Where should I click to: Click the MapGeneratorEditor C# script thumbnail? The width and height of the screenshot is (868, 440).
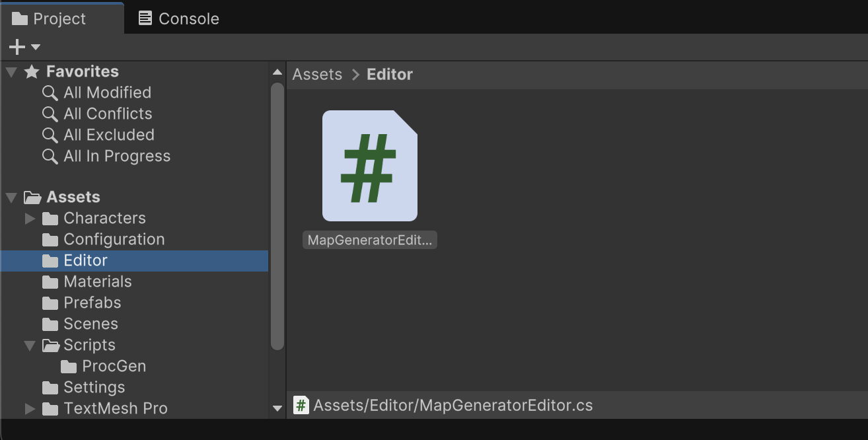pos(369,166)
